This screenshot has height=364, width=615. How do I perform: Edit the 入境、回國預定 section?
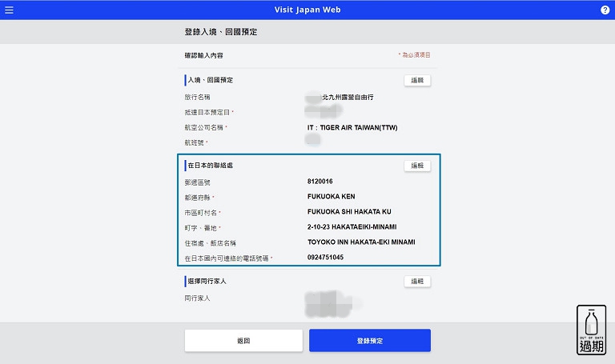pos(417,80)
